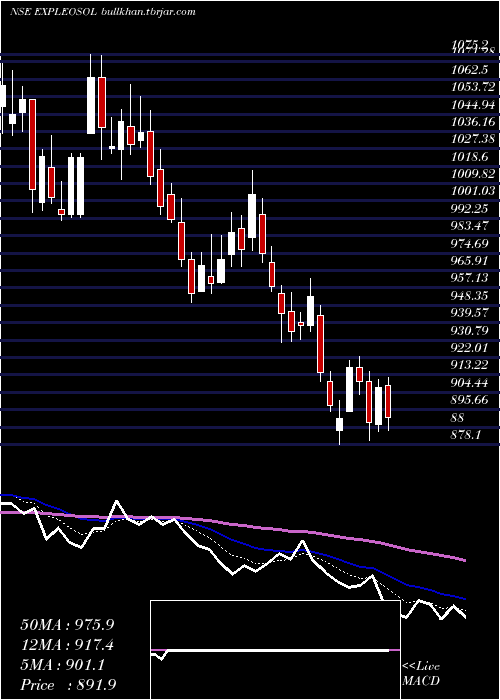
Task: Click the 50MA : 975.9 readout
Action: point(67,625)
